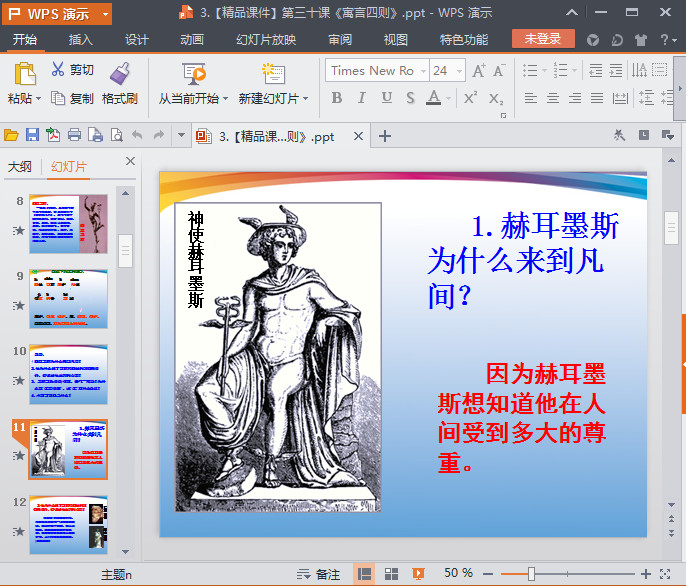The height and width of the screenshot is (586, 686).
Task: Increase font size with A+ icon
Action: 478,70
